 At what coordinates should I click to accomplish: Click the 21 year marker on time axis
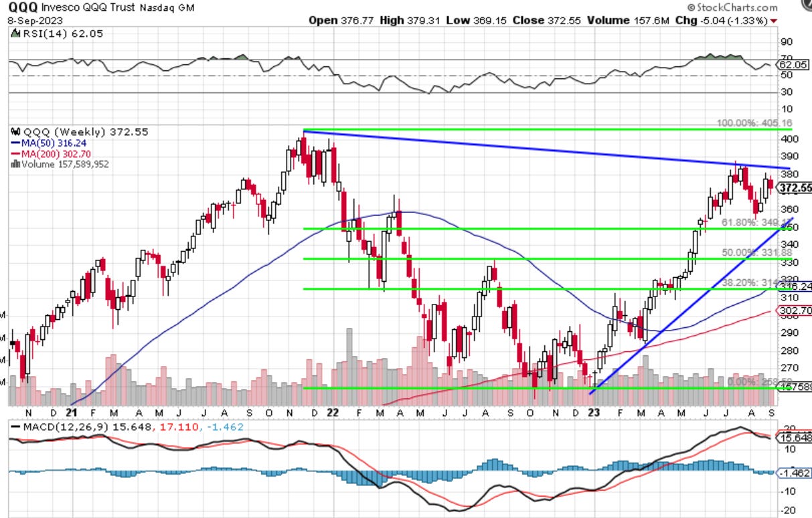pyautogui.click(x=72, y=412)
